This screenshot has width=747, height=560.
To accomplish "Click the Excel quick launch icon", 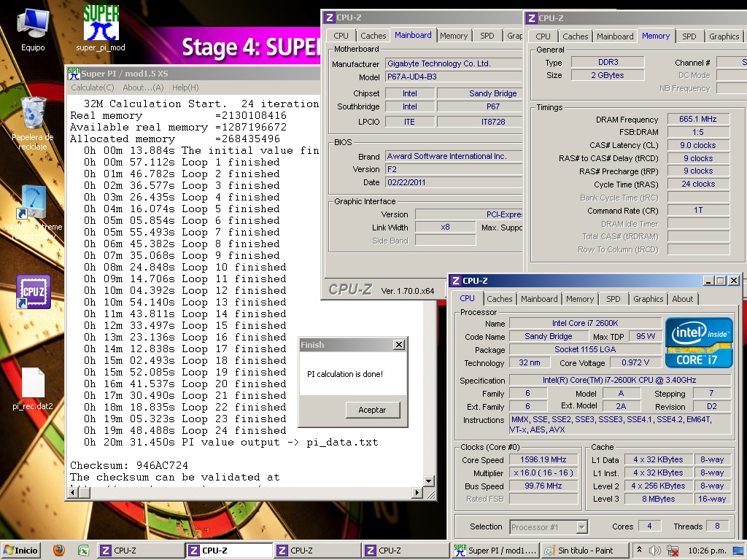I will point(83,550).
